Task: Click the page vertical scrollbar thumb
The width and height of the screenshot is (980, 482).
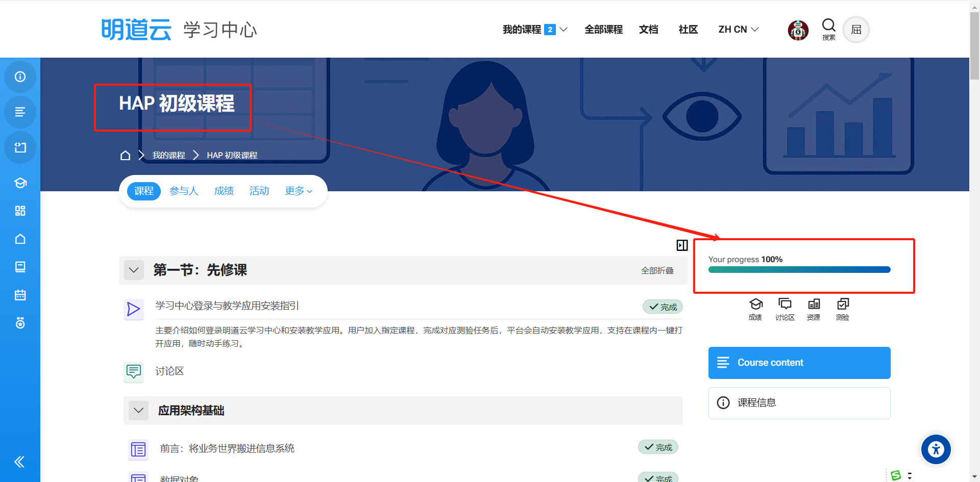Action: (974, 45)
